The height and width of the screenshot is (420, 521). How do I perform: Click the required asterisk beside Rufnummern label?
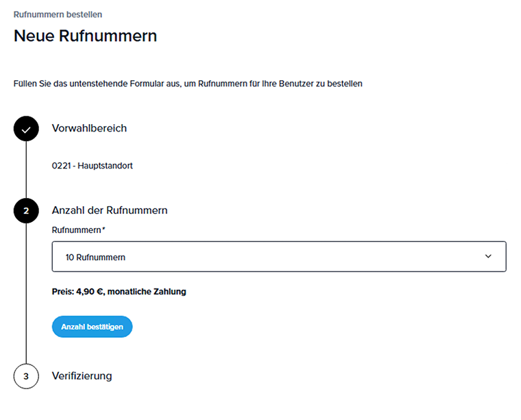[104, 230]
